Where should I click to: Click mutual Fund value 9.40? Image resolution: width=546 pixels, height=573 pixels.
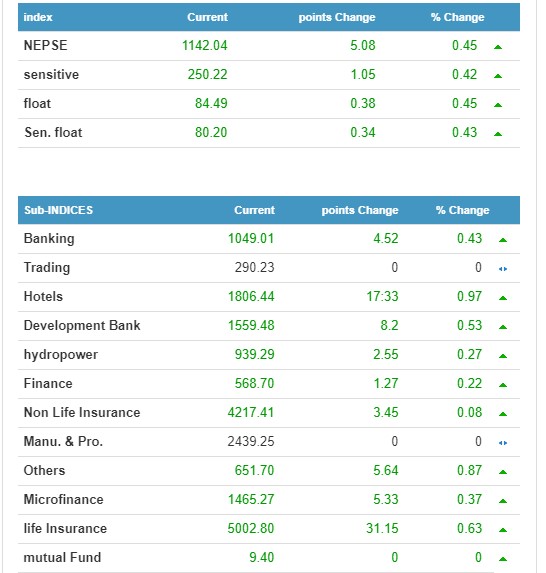[262, 557]
